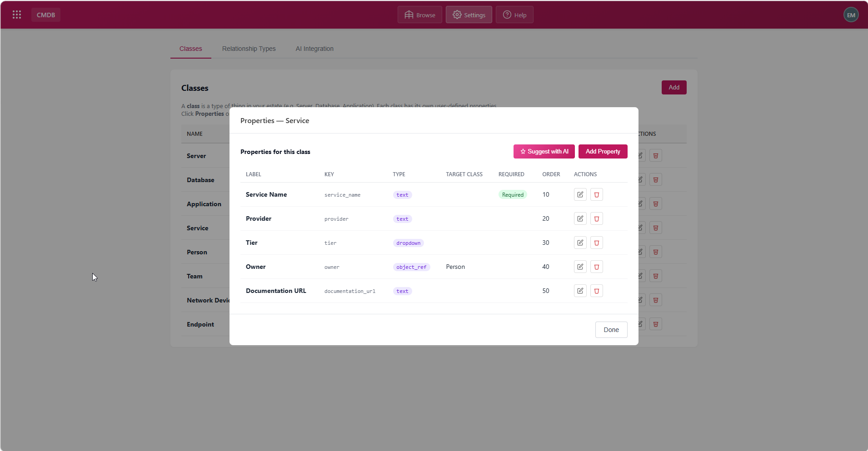Delete the Team class
868x451 pixels.
(656, 276)
